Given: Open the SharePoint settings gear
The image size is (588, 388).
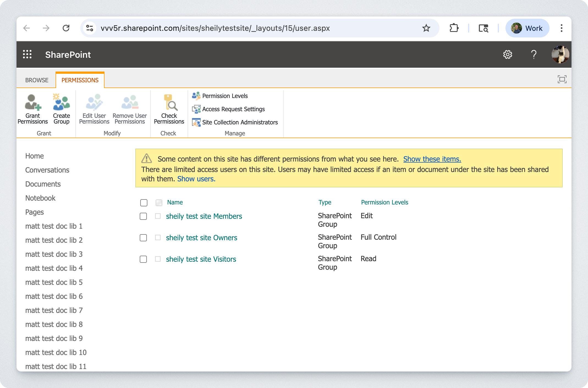Looking at the screenshot, I should (507, 54).
